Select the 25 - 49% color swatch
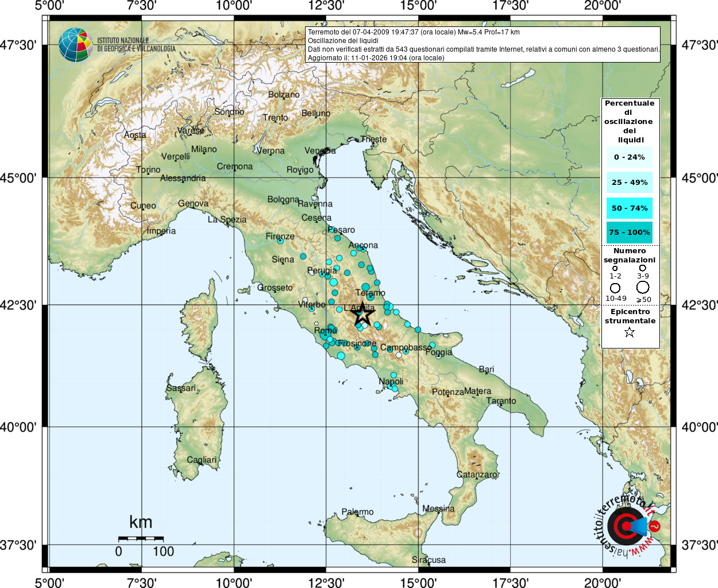This screenshot has width=718, height=588. coord(630,182)
